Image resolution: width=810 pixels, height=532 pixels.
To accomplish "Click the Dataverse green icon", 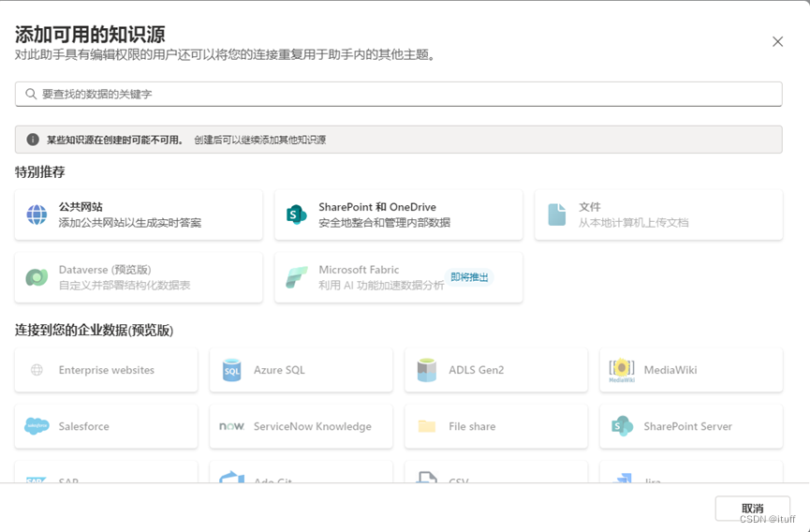I will point(37,277).
